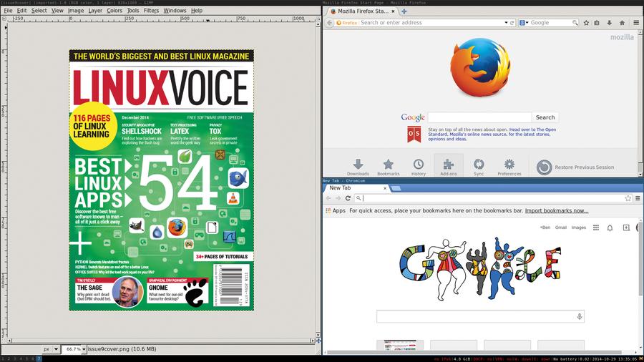Reload the page in Firefox
The width and height of the screenshot is (644, 362).
[x=512, y=23]
